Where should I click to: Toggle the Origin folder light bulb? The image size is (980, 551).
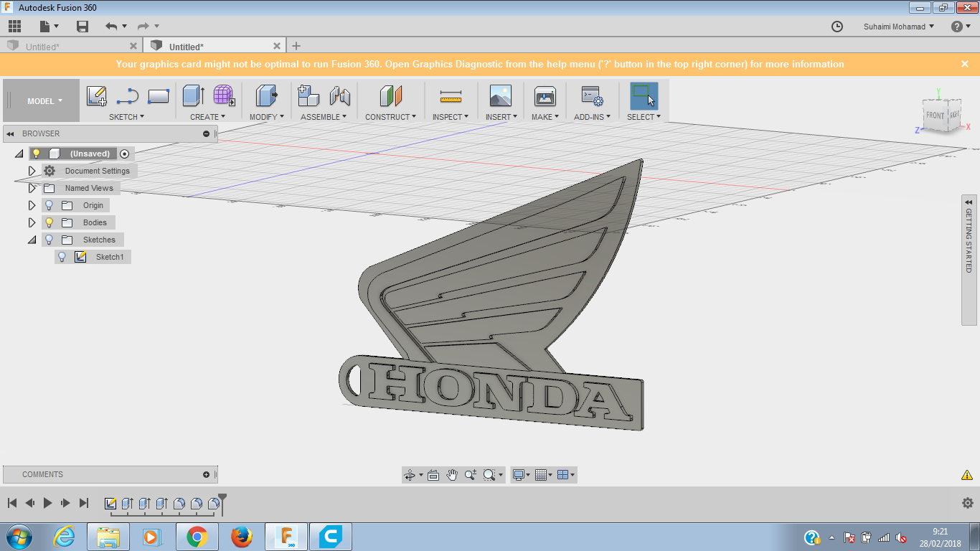(x=50, y=205)
